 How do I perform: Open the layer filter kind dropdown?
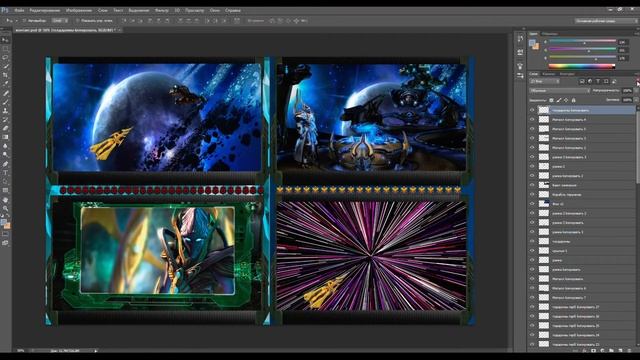point(544,81)
